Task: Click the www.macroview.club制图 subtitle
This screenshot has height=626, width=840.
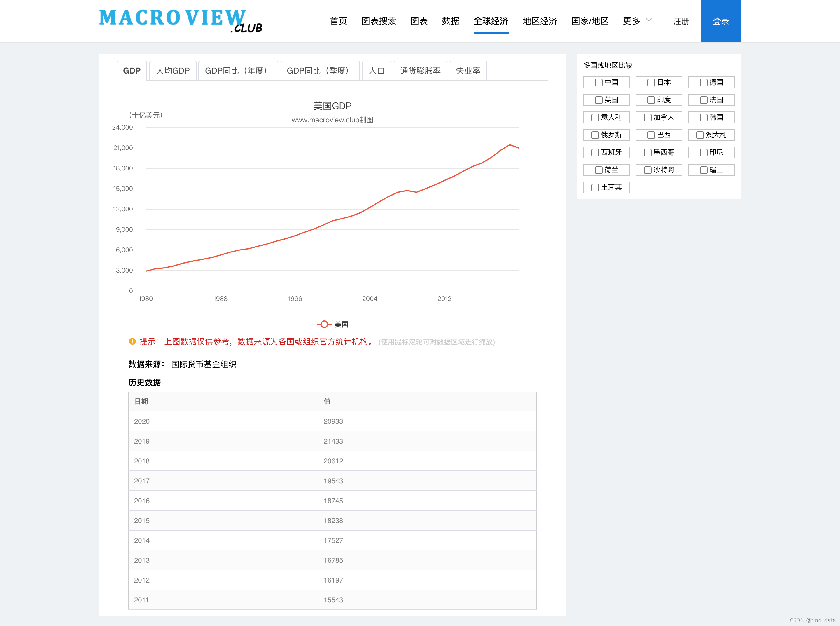Action: 332,120
